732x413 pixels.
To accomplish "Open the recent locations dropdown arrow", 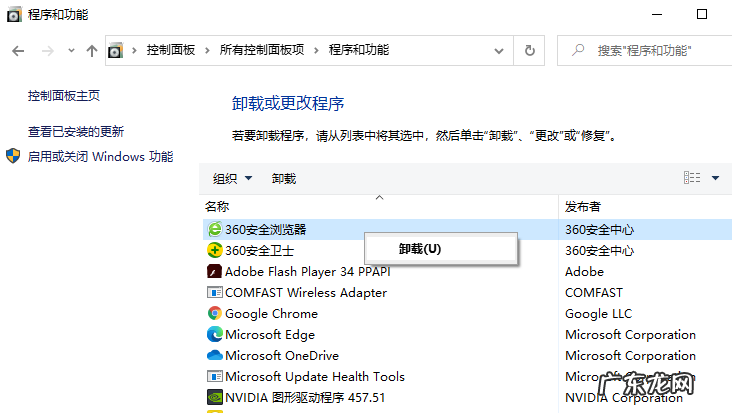I will point(71,50).
